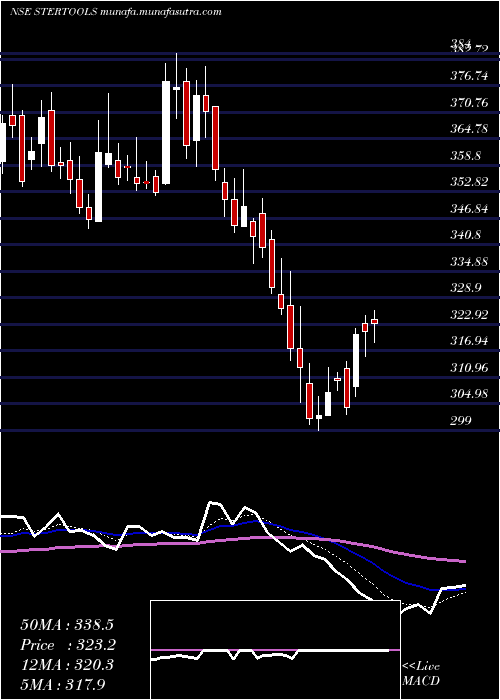This screenshot has width=500, height=700.
Task: Click the <<Live MACD label
Action: click(421, 674)
